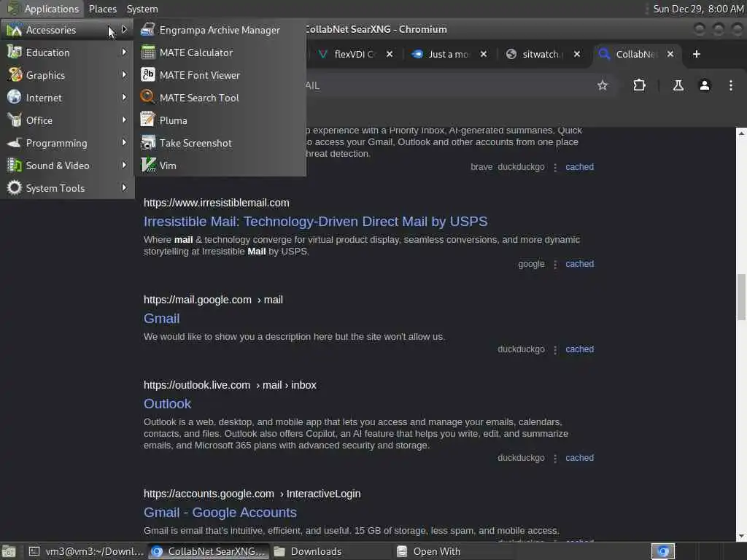The width and height of the screenshot is (747, 560).
Task: Open the Pluma text editor
Action: point(220,120)
